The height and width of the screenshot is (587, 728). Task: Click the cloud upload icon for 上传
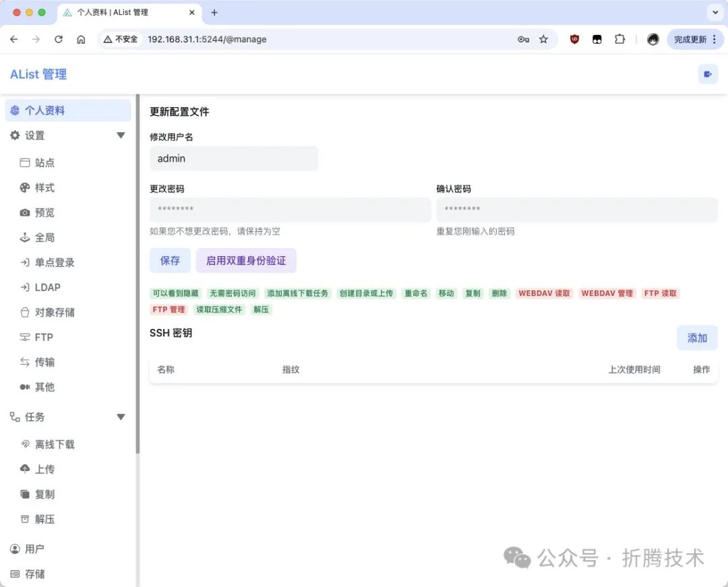pos(25,468)
